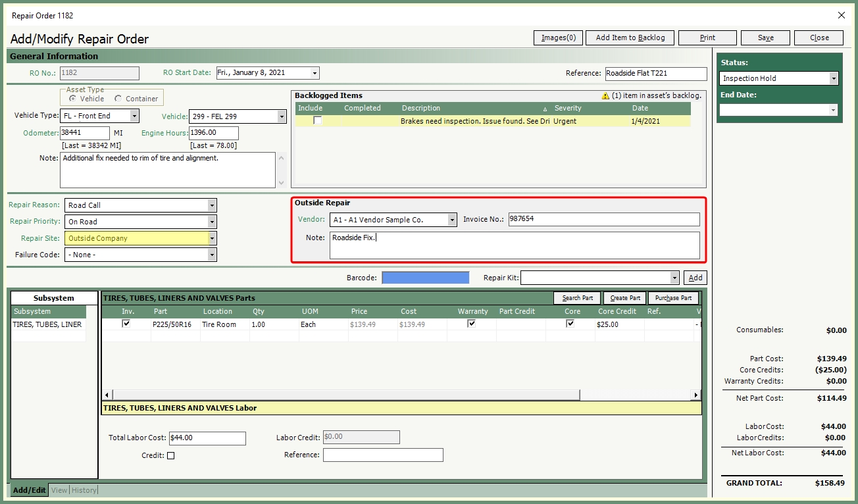Click the Add Item to Backlog button
This screenshot has height=504, width=858.
630,38
